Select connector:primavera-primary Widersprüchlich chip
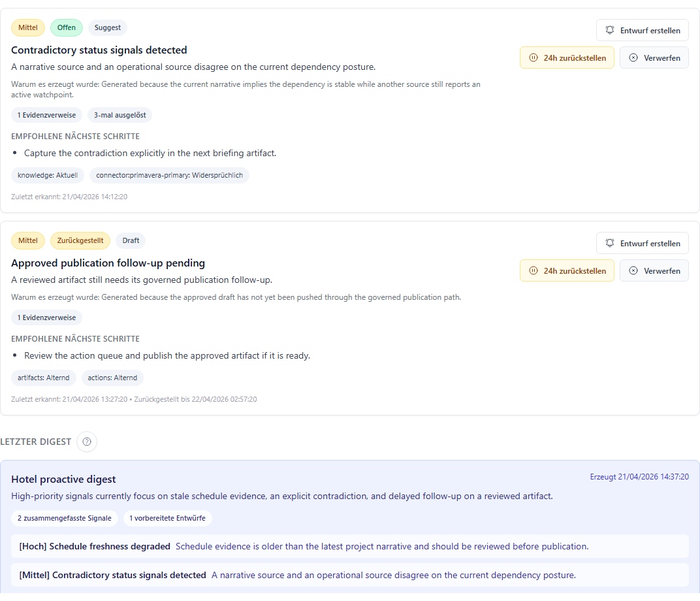This screenshot has width=700, height=601. (169, 175)
